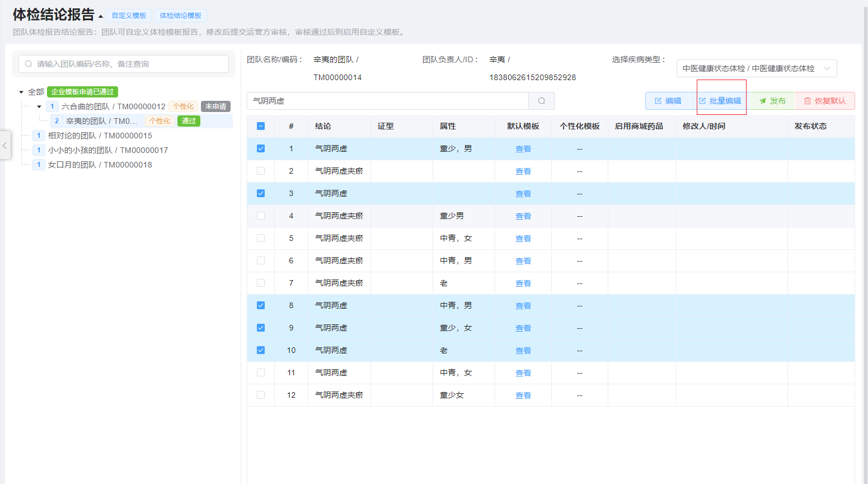Click 个性化 tag on 六合曲的团队
The image size is (868, 484).
(184, 106)
